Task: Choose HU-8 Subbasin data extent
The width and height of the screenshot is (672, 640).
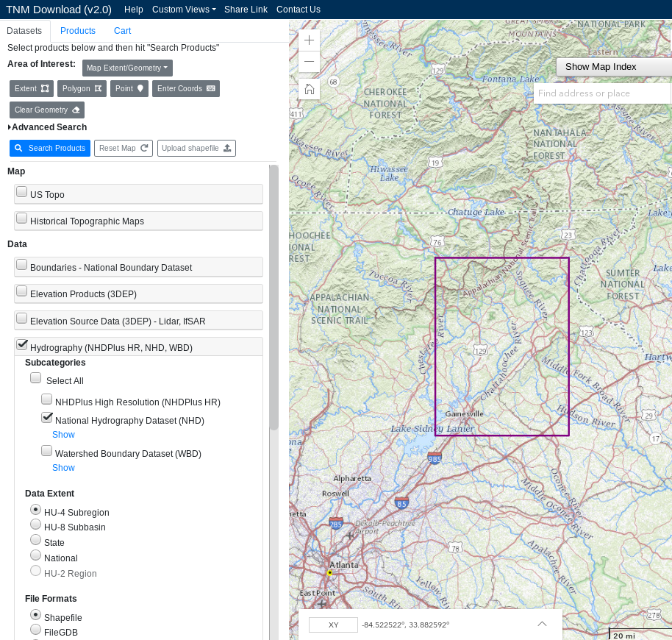Action: click(35, 525)
